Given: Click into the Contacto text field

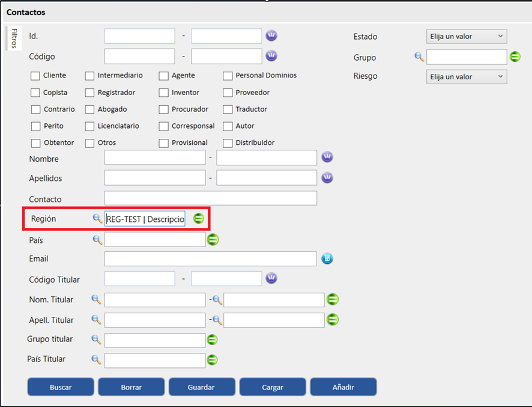Looking at the screenshot, I should tap(210, 198).
